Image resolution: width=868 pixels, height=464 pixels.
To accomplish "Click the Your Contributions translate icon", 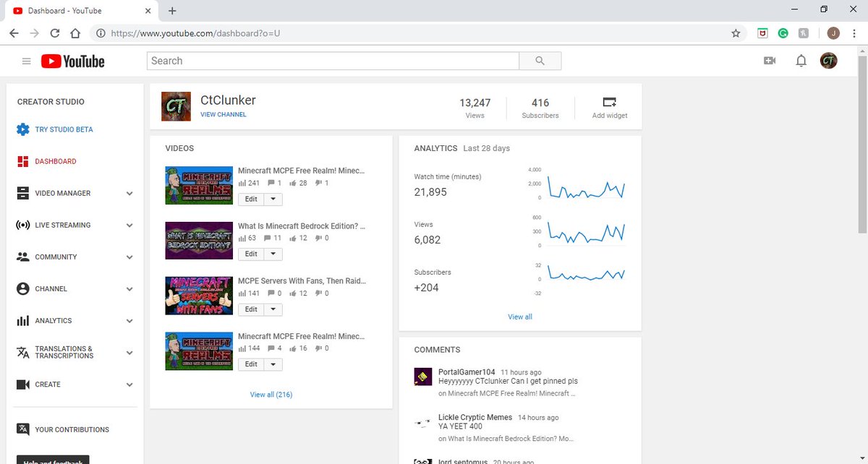I will [x=23, y=429].
